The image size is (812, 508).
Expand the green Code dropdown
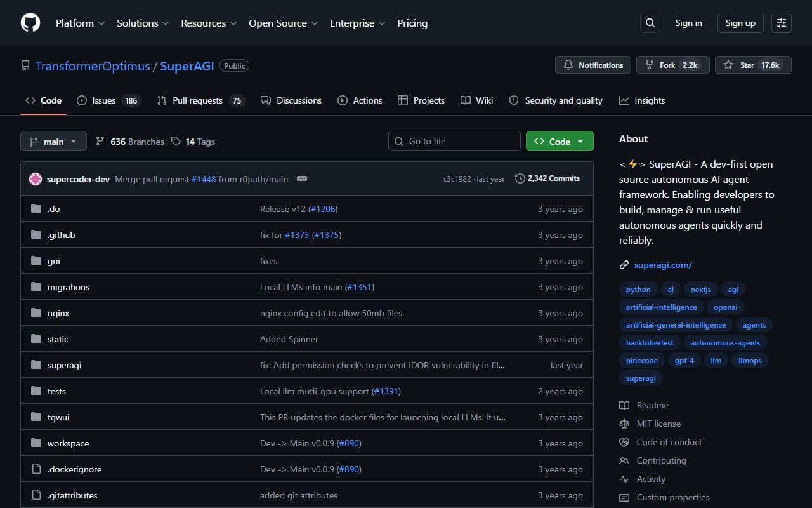(x=560, y=141)
